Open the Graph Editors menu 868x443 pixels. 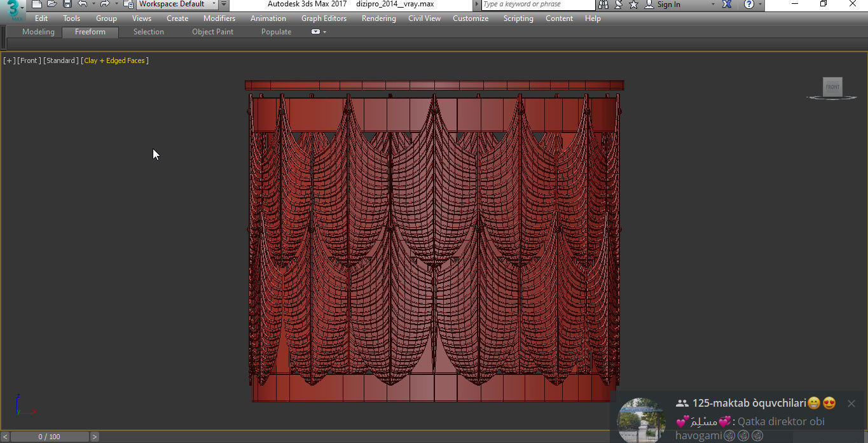324,18
